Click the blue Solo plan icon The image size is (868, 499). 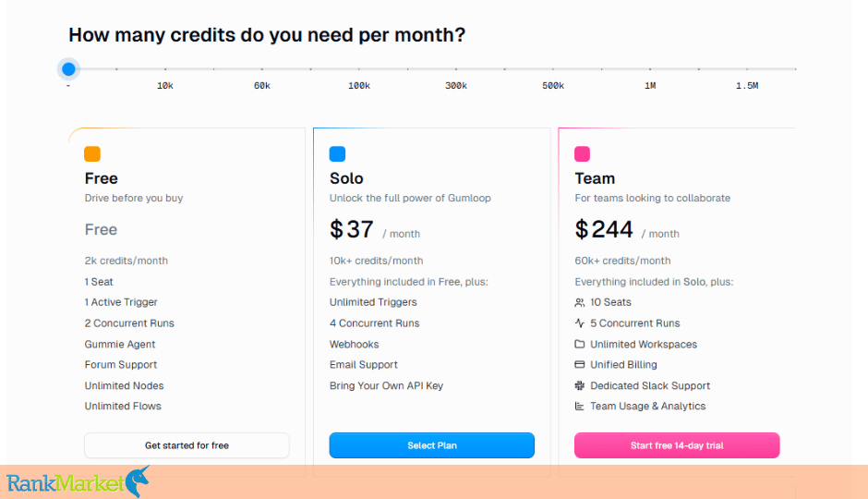(337, 153)
